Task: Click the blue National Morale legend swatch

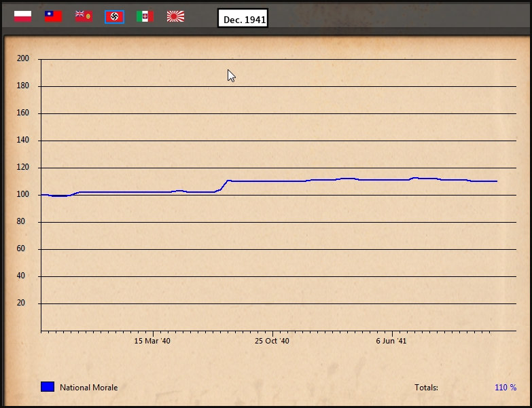Action: coord(48,387)
